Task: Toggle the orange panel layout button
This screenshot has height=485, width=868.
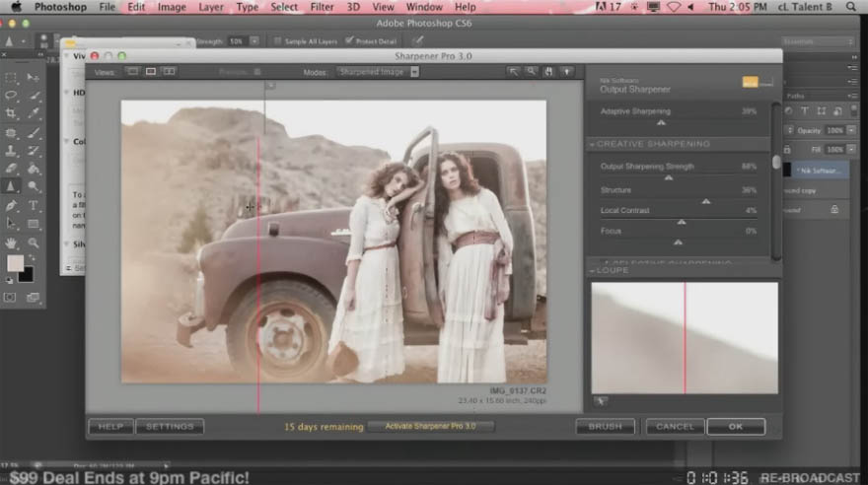Action: click(x=750, y=83)
